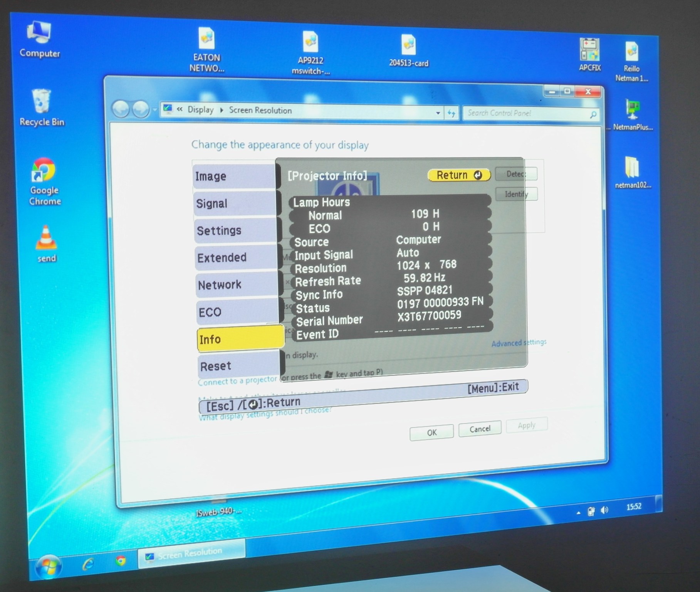Click 'Change the appearance of your display' heading
The image size is (700, 592).
280,145
